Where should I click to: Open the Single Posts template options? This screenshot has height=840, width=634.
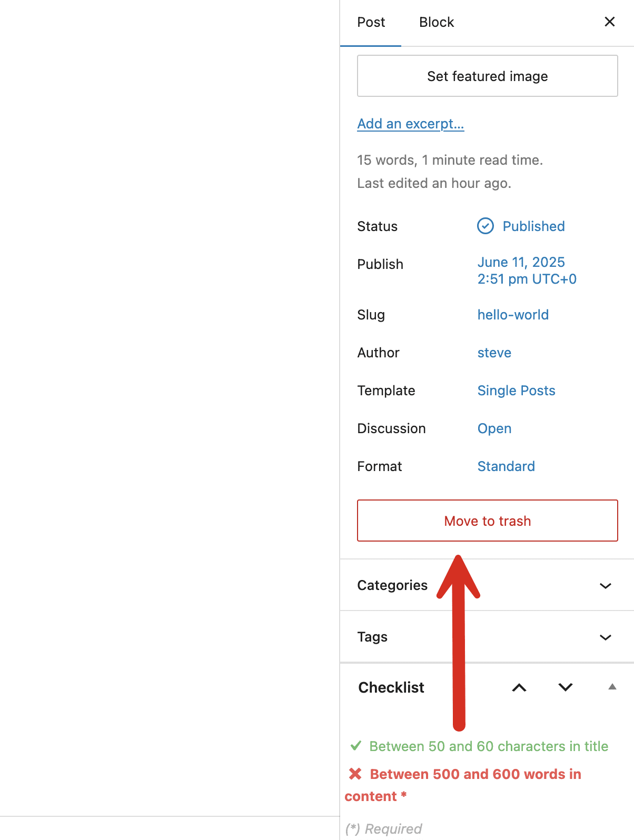click(x=516, y=391)
